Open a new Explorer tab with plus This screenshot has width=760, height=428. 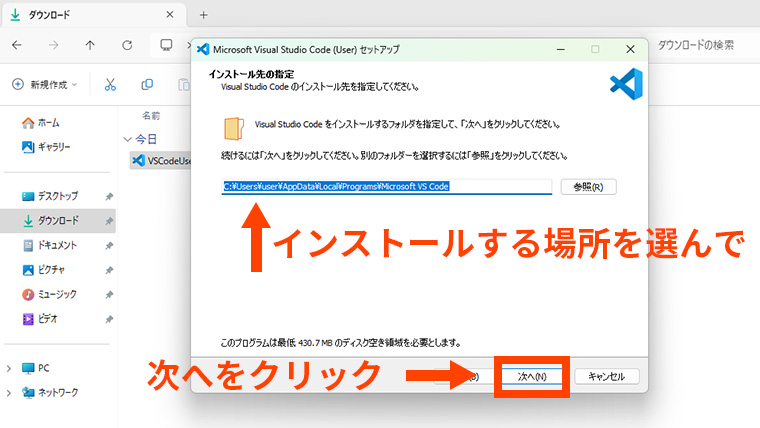click(204, 14)
